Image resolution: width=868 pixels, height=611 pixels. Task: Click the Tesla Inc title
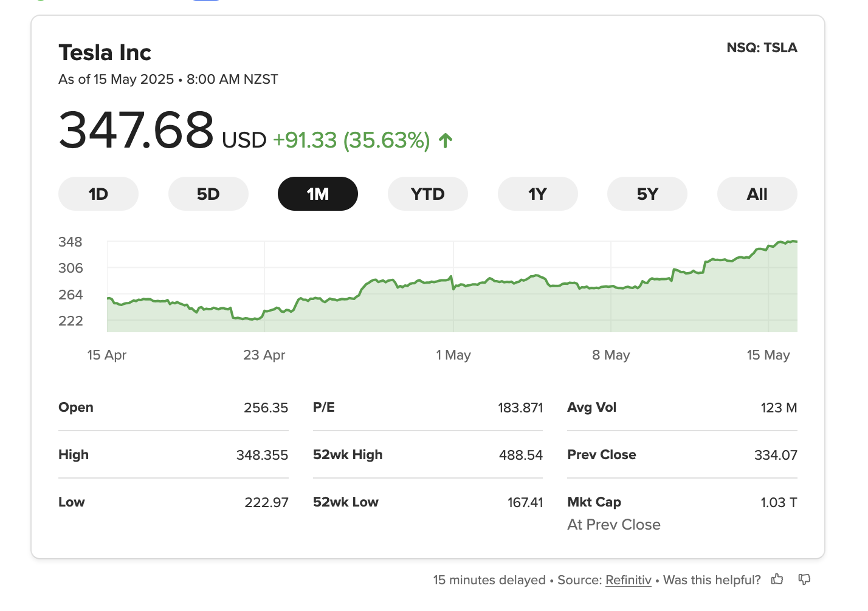105,53
